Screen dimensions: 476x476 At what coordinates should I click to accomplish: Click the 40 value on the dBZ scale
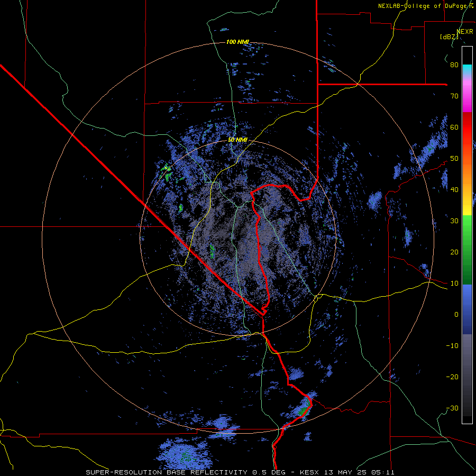454,190
